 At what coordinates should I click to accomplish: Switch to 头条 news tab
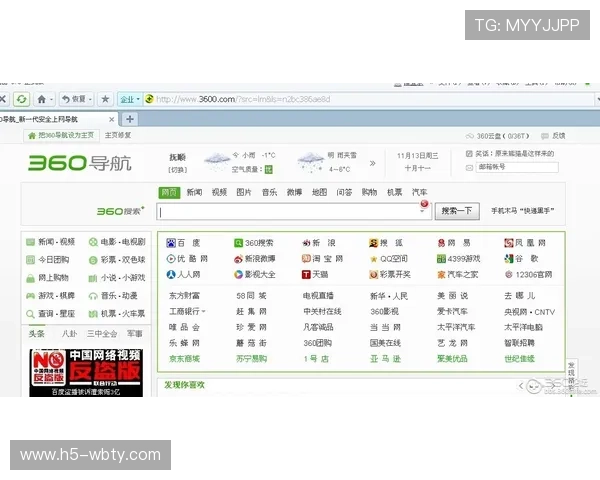[x=36, y=334]
